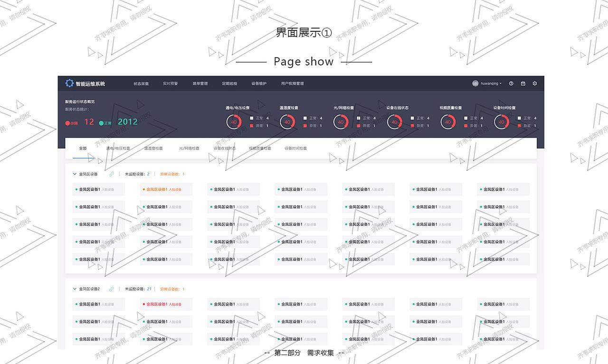Screen dimensions: 608x364
Task: Click the huwanqing user avatar
Action: click(x=475, y=84)
